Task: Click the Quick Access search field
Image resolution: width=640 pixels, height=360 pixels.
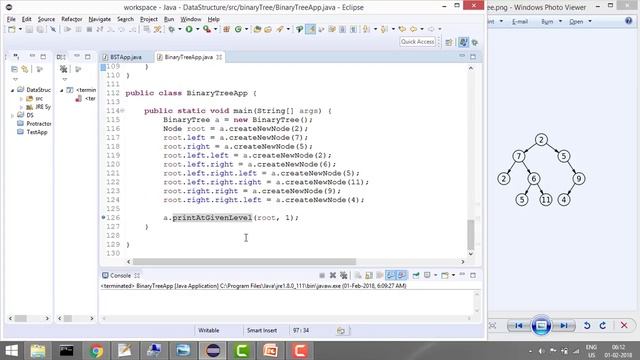Action: 417,42
